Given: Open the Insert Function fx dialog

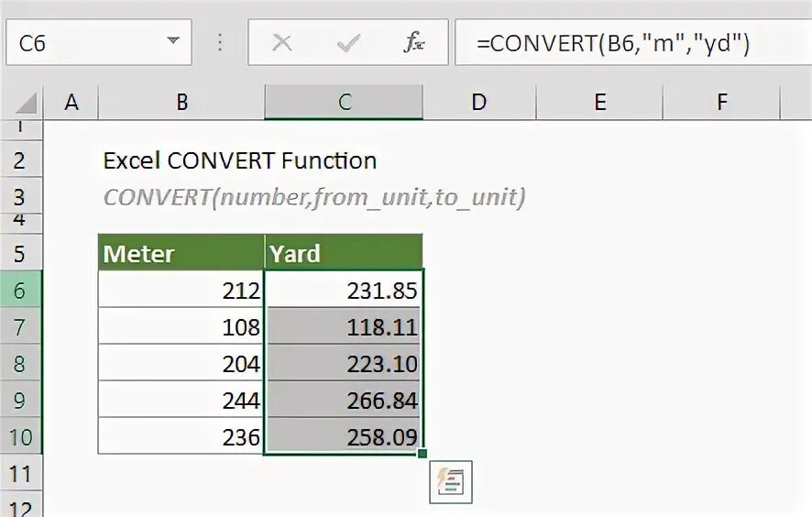Looking at the screenshot, I should coord(413,42).
